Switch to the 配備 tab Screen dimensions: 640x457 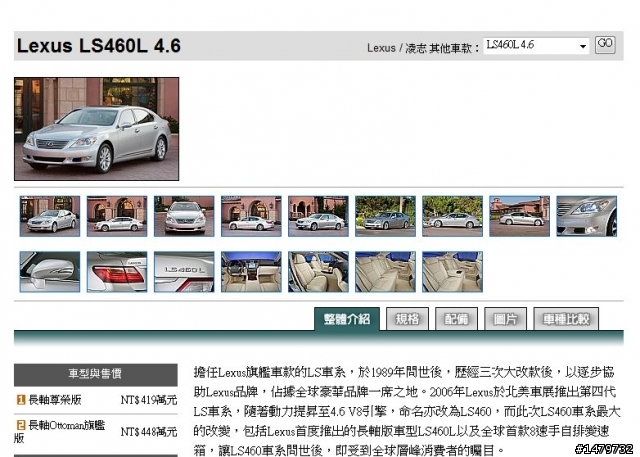coord(456,319)
